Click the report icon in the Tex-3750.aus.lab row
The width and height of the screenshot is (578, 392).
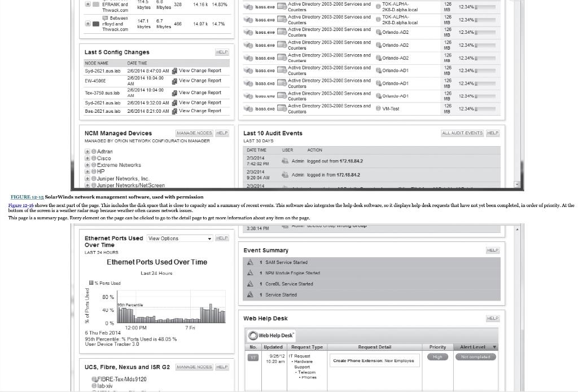(175, 93)
